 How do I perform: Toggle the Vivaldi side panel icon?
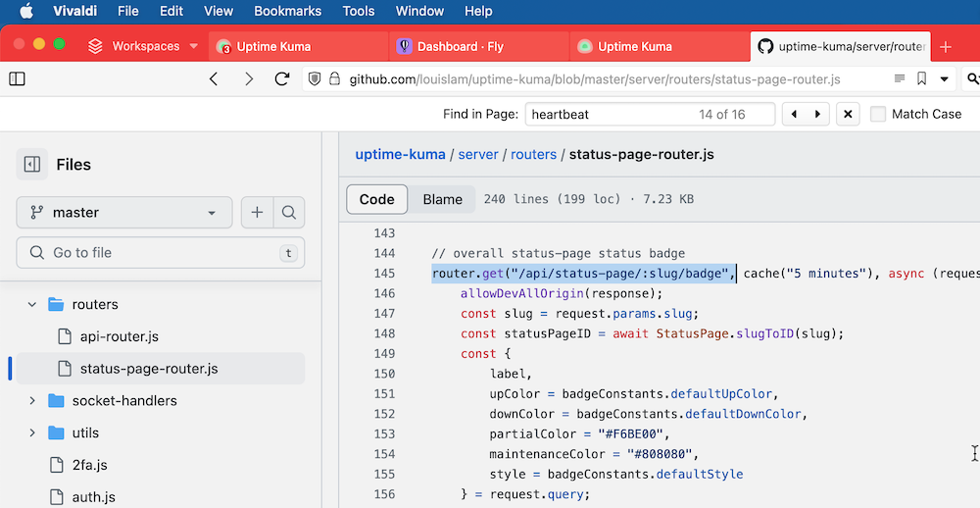[17, 78]
